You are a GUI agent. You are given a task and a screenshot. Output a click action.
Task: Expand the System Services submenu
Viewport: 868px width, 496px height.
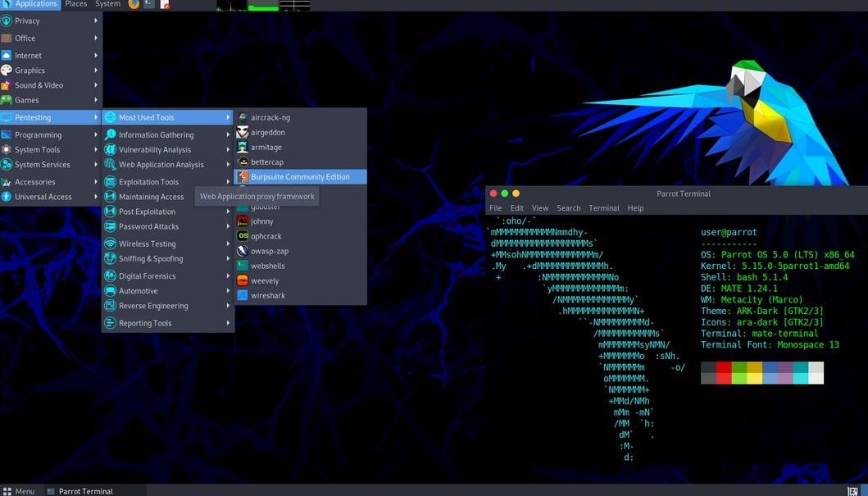(x=52, y=165)
